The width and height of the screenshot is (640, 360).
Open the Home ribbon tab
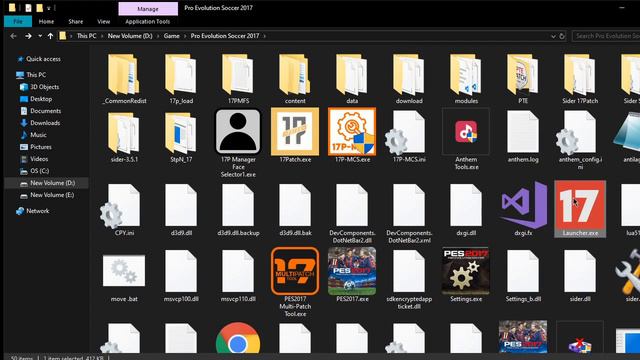[46, 21]
